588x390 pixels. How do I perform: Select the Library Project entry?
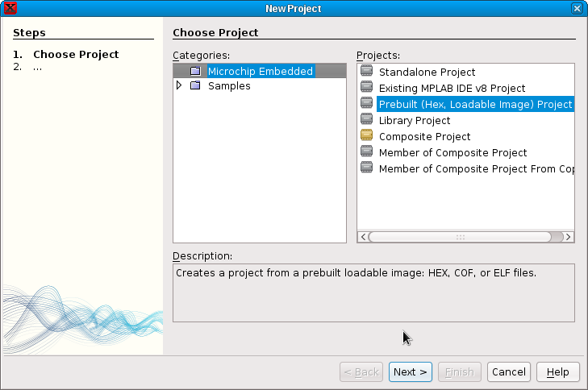[x=415, y=120]
